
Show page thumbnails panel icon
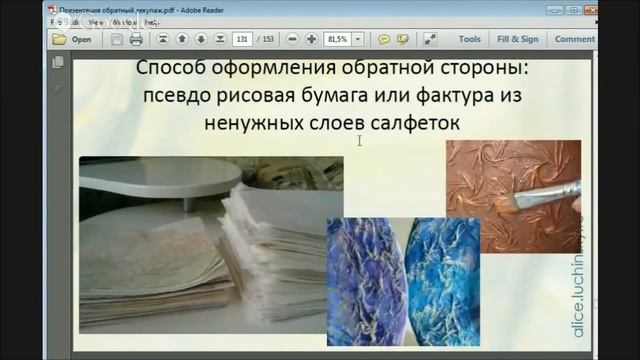(58, 62)
